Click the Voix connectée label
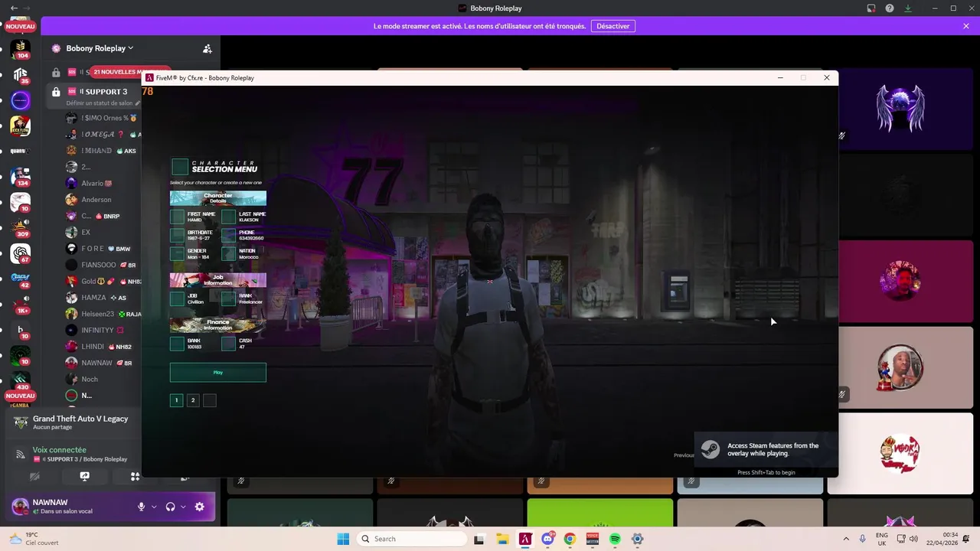 click(x=60, y=450)
